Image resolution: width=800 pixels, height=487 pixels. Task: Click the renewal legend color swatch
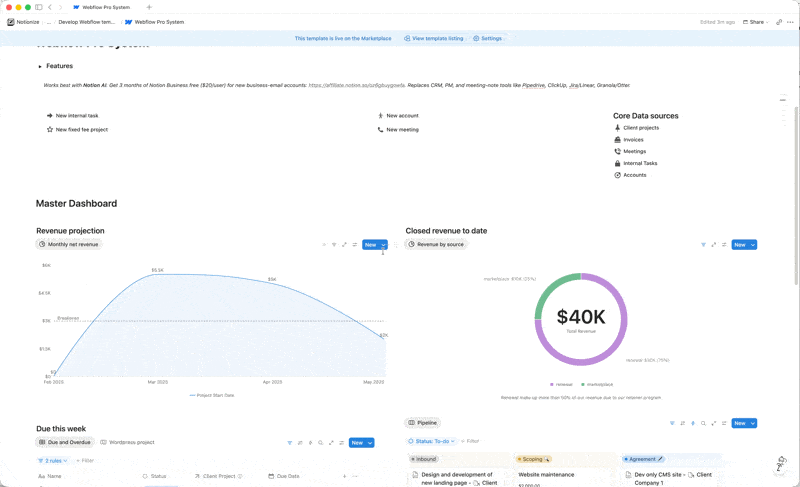tap(550, 384)
